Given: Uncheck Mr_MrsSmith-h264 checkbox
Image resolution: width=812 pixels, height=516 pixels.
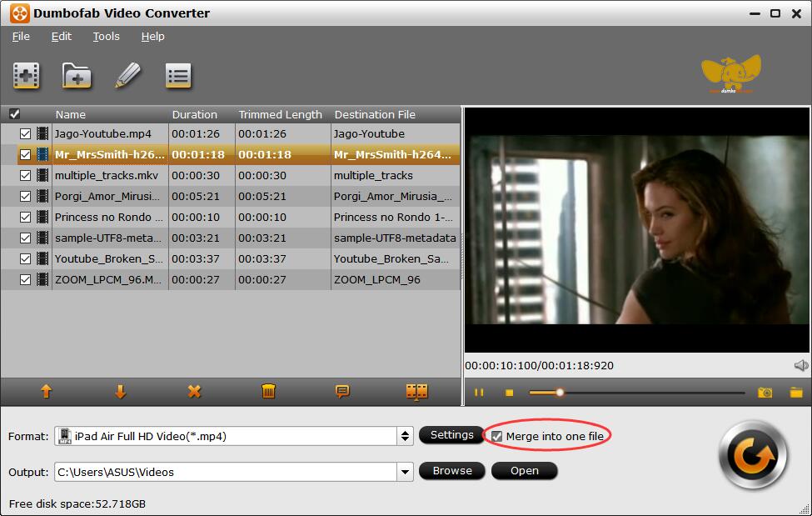Looking at the screenshot, I should (25, 154).
